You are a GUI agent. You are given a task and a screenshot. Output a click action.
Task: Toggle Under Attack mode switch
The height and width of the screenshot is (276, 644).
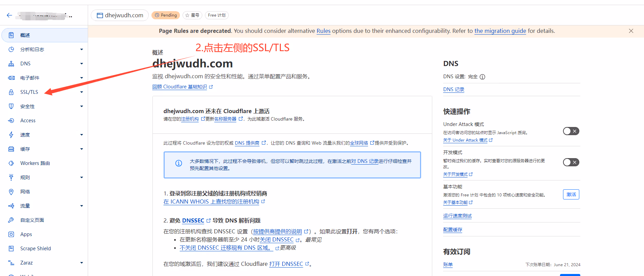(x=571, y=131)
